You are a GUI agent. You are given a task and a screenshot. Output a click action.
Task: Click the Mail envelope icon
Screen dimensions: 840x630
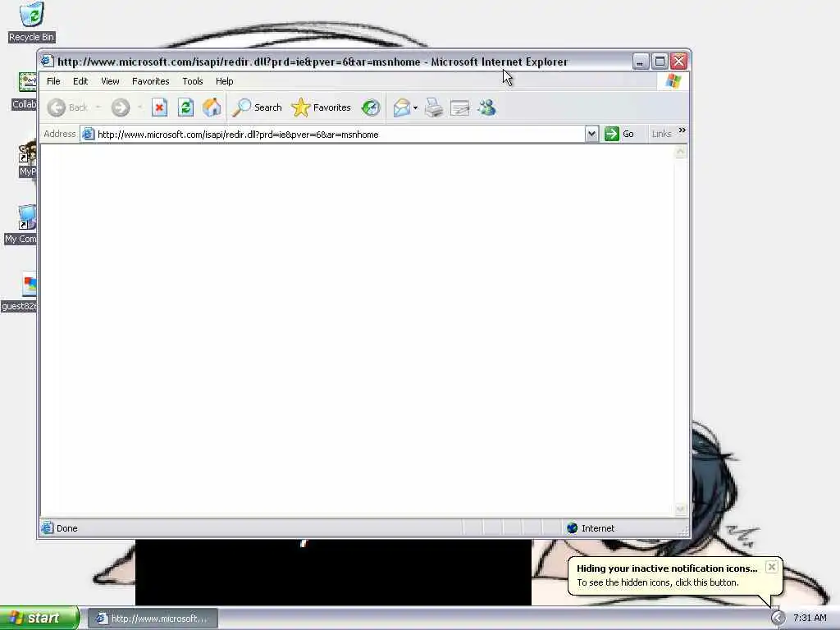pos(401,107)
